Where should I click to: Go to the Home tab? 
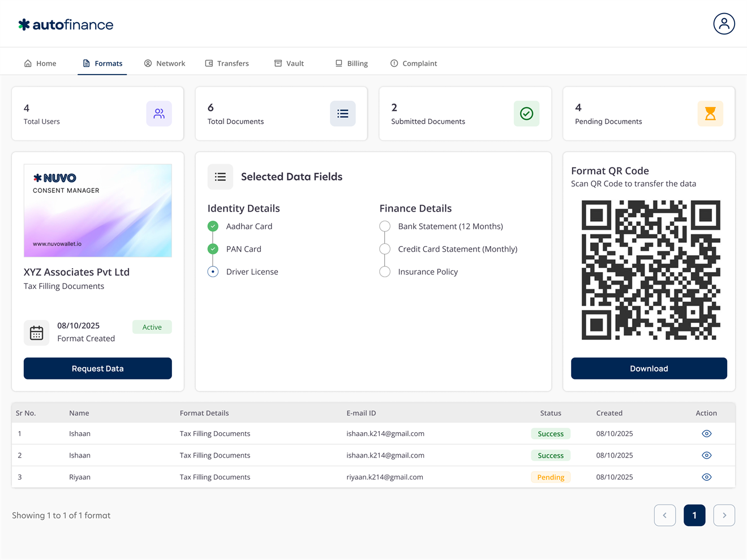tap(40, 63)
